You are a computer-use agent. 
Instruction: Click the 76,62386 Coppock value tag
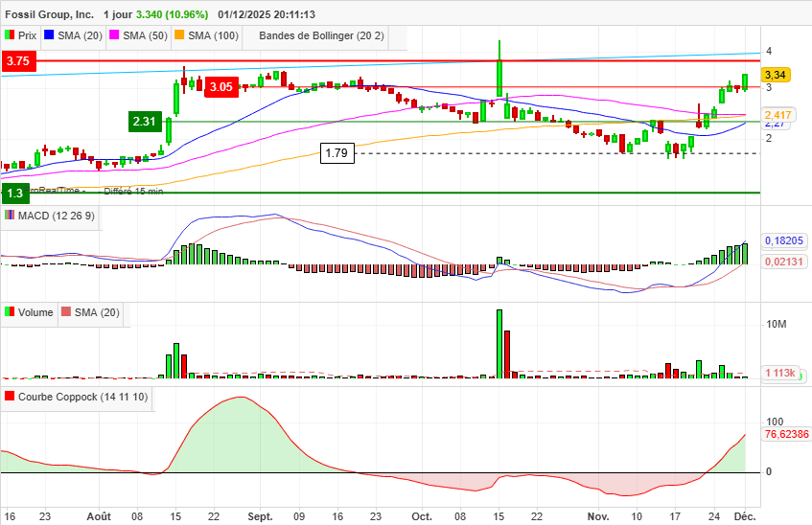[x=786, y=434]
